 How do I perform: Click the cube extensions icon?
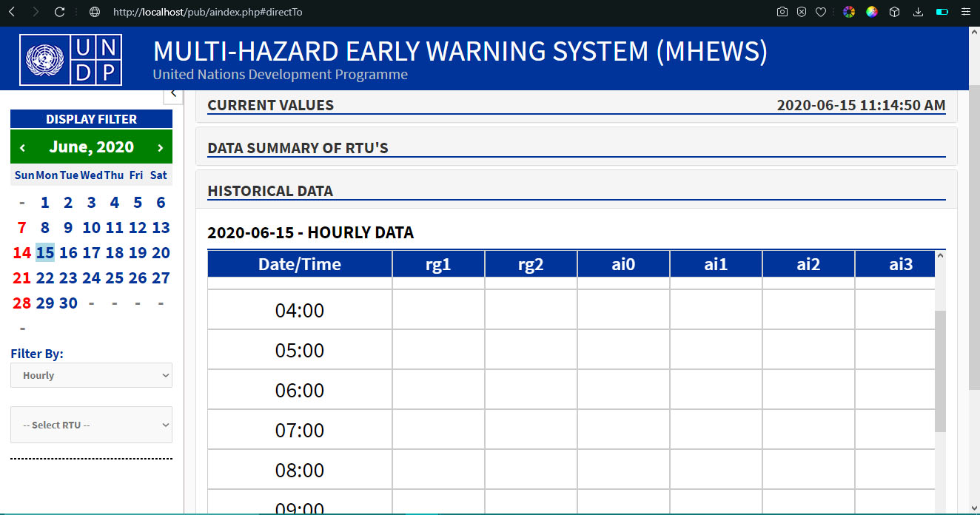coord(894,12)
